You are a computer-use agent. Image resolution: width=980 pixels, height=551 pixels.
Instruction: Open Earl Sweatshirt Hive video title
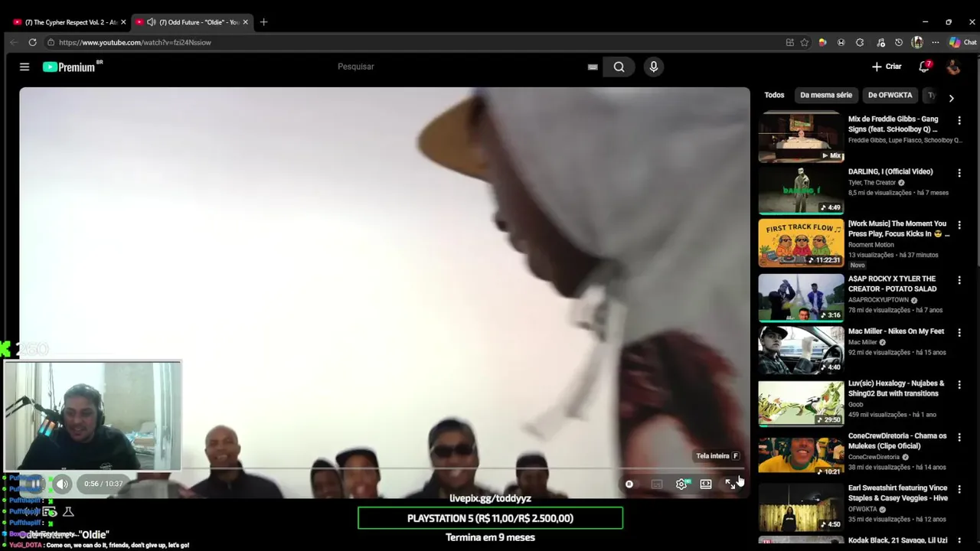coord(898,493)
